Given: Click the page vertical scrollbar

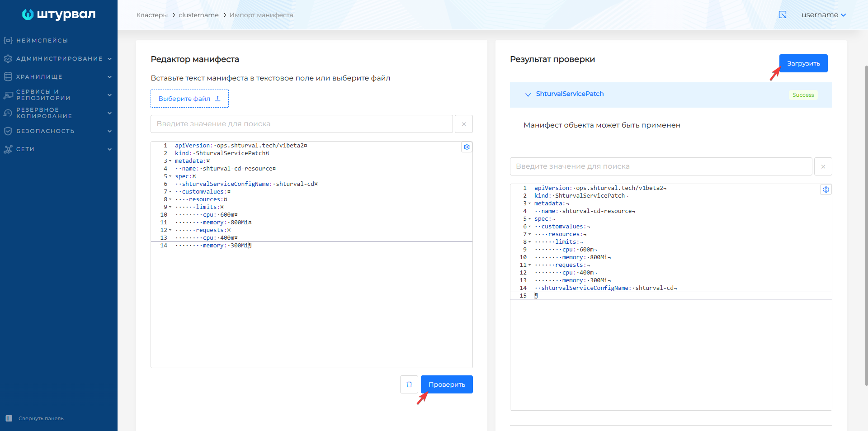Looking at the screenshot, I should point(866,226).
